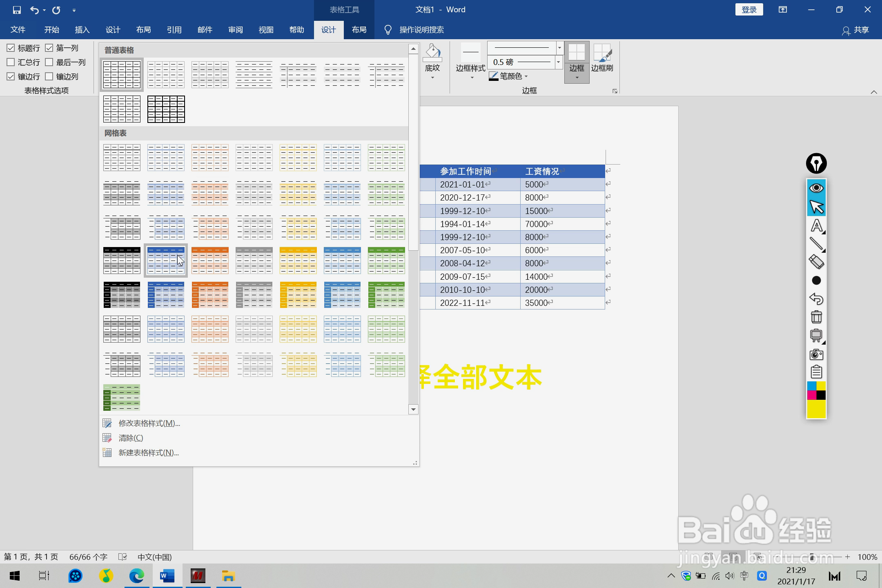Click the trash can icon in annotation toolbar
This screenshot has height=588, width=882.
click(x=816, y=317)
